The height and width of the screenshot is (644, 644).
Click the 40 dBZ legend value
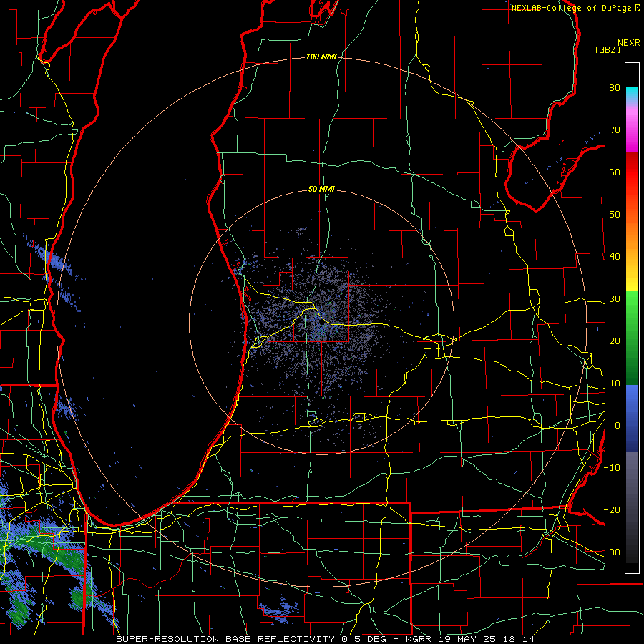click(615, 257)
